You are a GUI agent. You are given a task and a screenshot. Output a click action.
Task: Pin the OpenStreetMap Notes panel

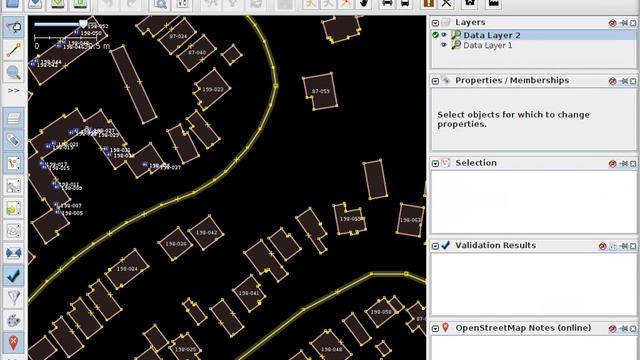(x=623, y=329)
